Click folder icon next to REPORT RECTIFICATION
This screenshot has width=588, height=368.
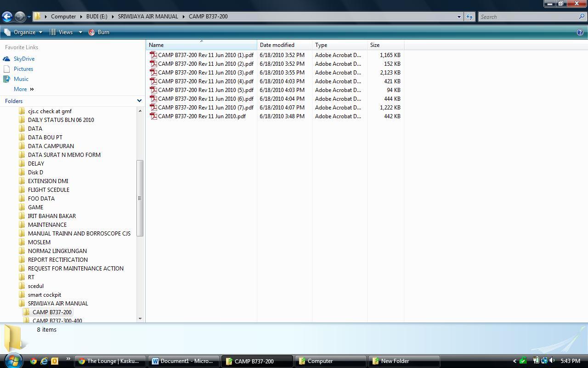click(x=22, y=260)
